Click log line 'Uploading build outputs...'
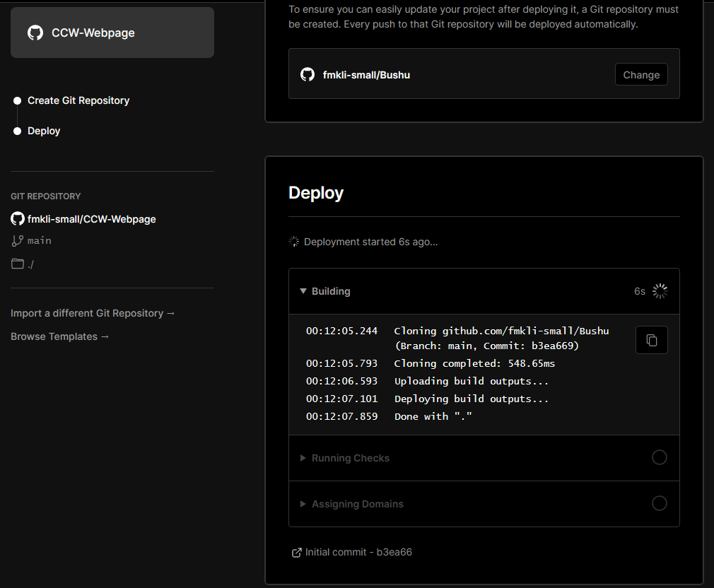Image resolution: width=714 pixels, height=588 pixels. pyautogui.click(x=472, y=381)
